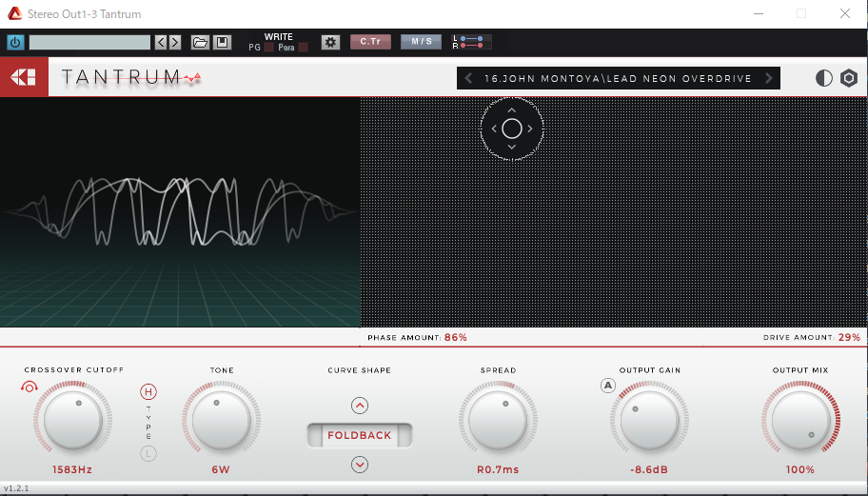868x496 pixels.
Task: Click the Drive Amount 29% value
Action: pos(849,337)
